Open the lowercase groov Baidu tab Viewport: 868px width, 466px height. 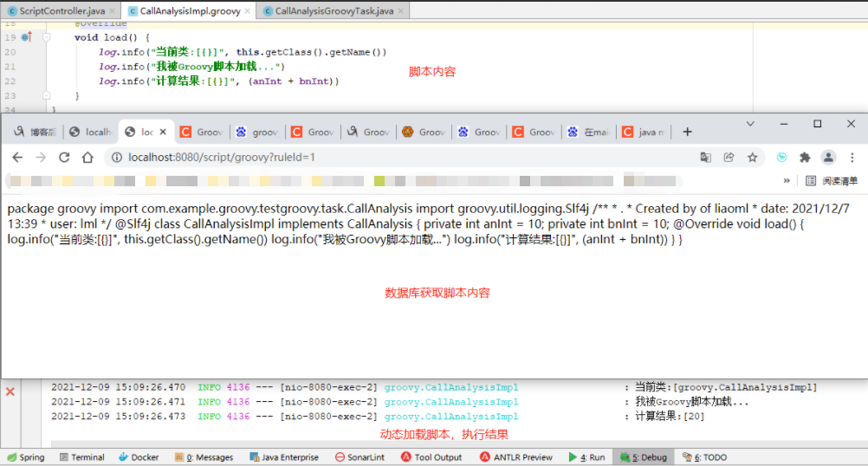(x=257, y=132)
